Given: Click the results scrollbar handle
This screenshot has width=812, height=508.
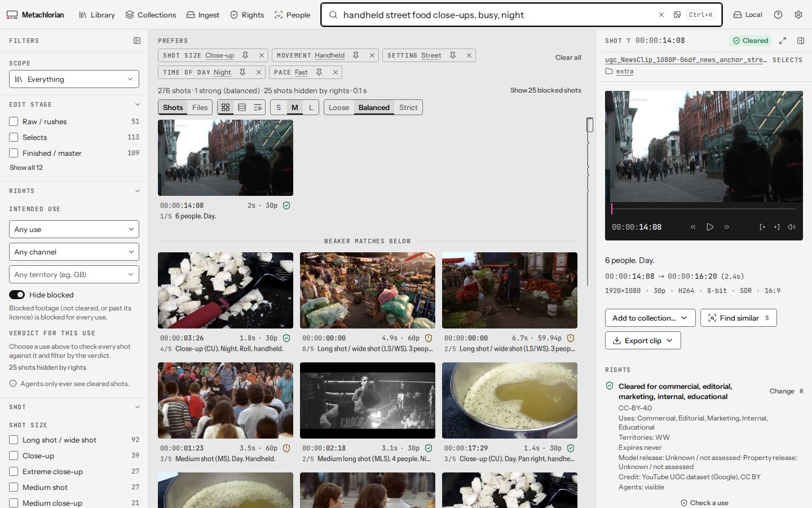Looking at the screenshot, I should point(590,125).
